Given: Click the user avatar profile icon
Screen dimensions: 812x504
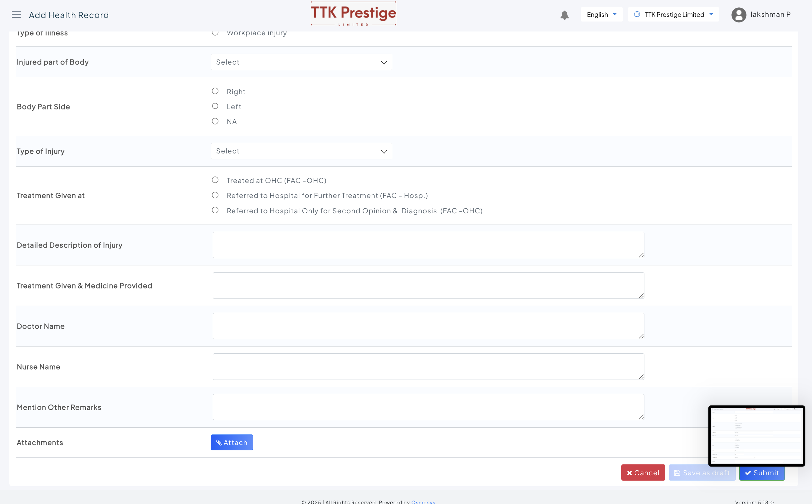Looking at the screenshot, I should (x=738, y=15).
